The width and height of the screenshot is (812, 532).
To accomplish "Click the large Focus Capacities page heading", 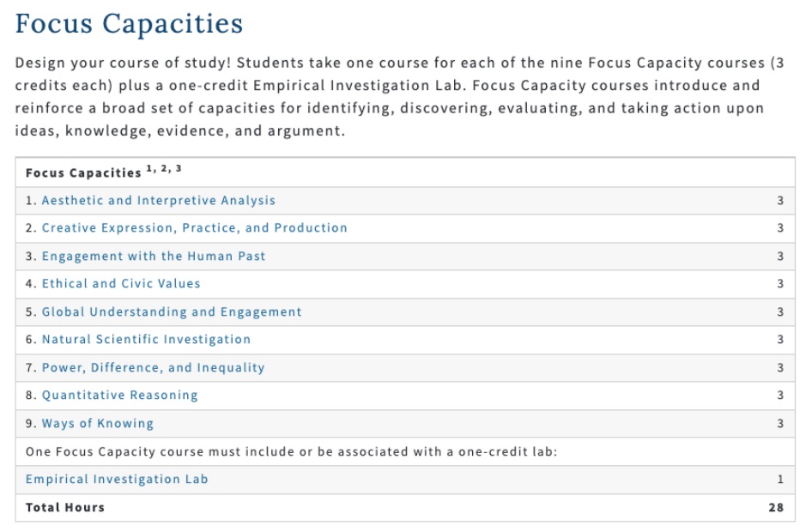I will (129, 24).
